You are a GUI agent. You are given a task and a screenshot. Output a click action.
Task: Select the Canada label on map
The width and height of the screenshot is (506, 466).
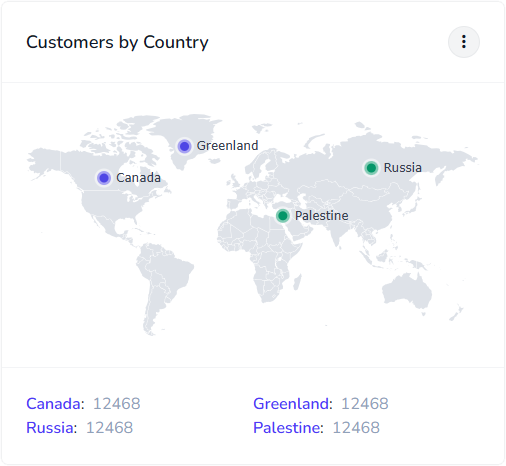coord(138,178)
